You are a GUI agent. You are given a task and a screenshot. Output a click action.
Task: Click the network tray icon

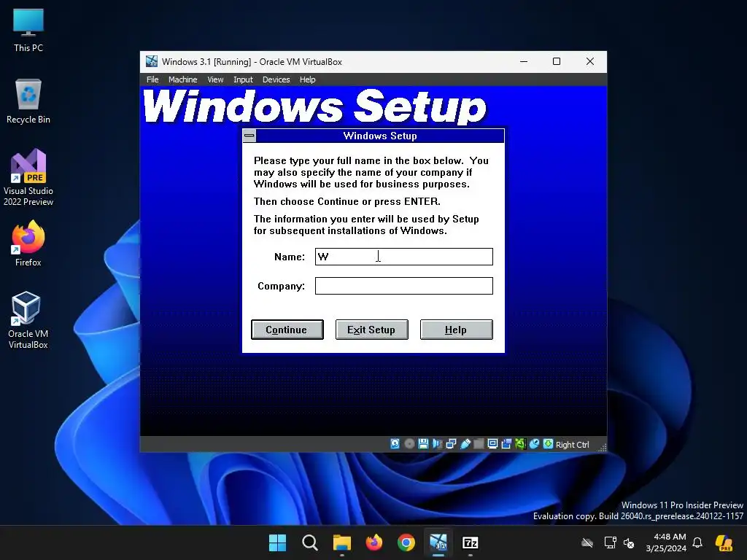click(x=610, y=542)
